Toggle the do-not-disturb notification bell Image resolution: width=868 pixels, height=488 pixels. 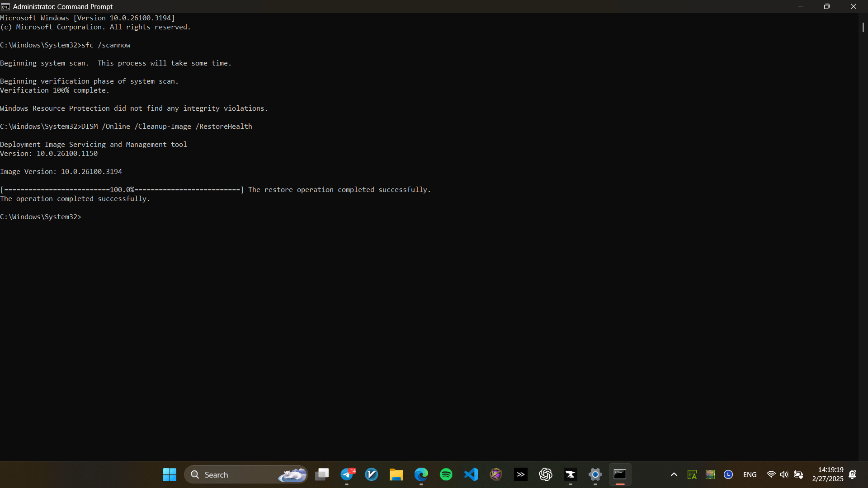[853, 474]
